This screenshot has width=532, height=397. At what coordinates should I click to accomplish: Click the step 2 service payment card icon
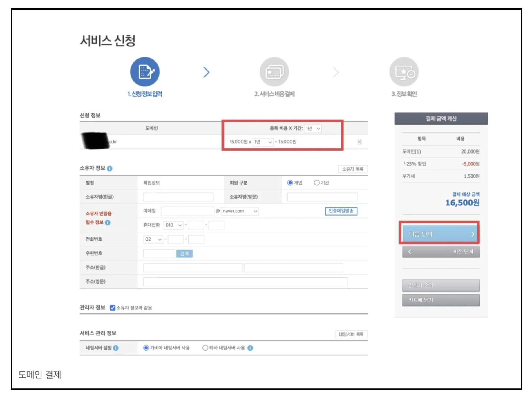click(x=274, y=72)
